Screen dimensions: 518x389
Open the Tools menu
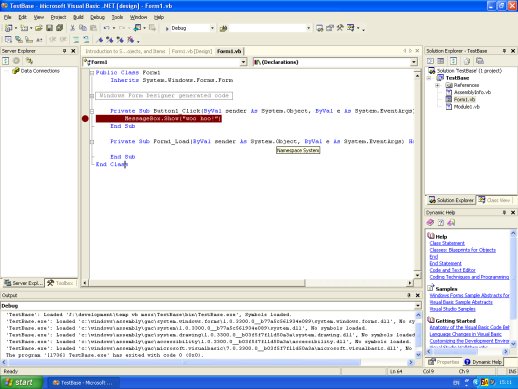click(x=117, y=17)
